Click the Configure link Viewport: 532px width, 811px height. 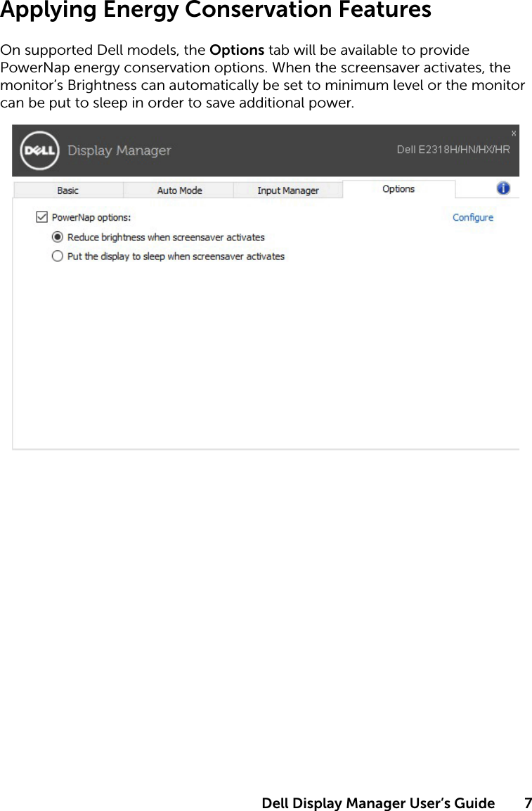click(472, 217)
